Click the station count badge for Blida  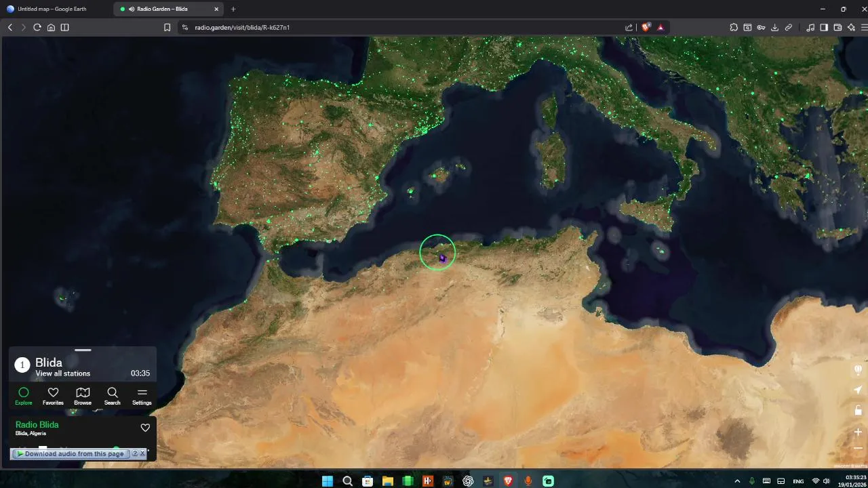[22, 365]
